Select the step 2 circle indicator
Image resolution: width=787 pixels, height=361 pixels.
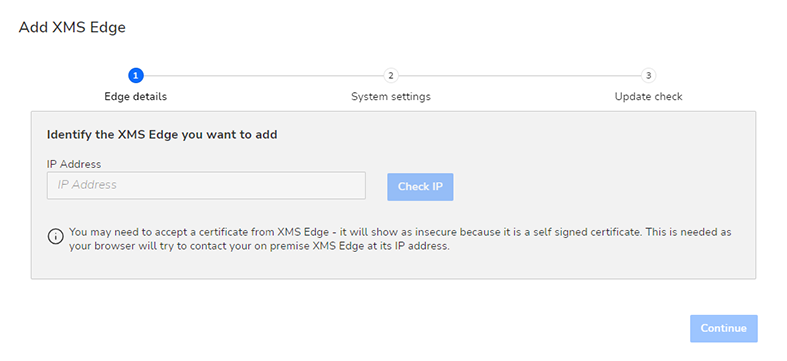pos(390,76)
